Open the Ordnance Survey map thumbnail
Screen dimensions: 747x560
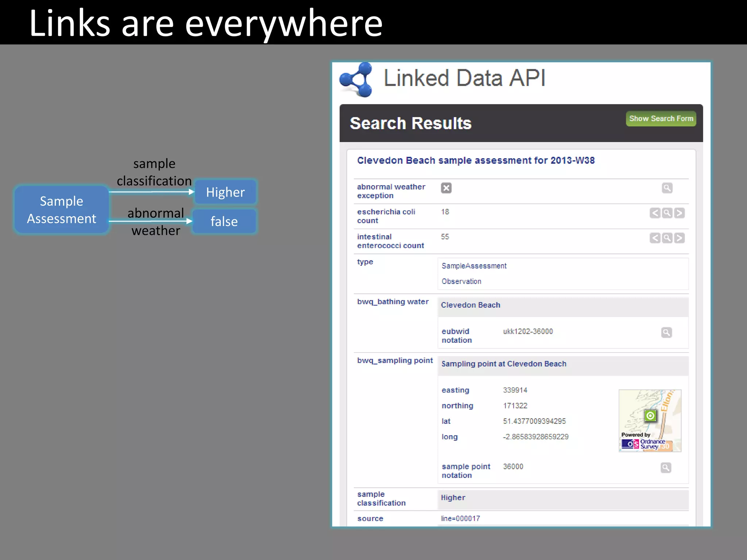(650, 421)
